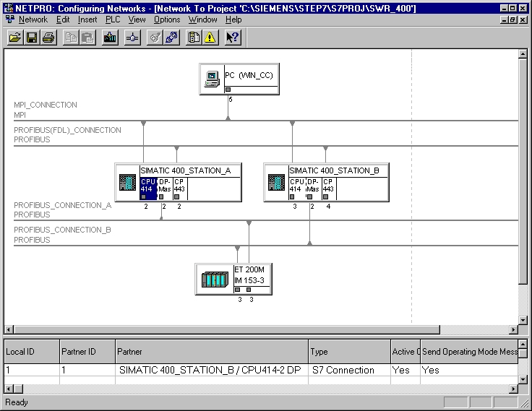Click the Download to PLC toolbar icon
This screenshot has width=532, height=411.
point(110,38)
